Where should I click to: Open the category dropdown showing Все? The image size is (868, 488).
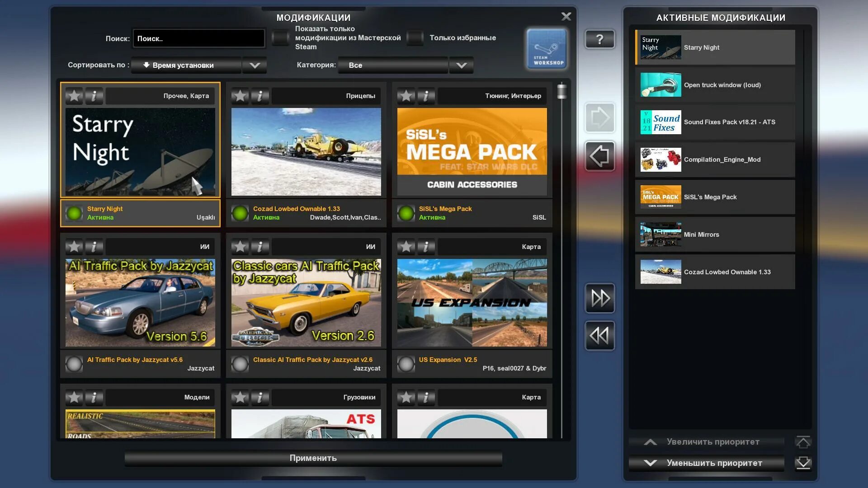coord(461,65)
